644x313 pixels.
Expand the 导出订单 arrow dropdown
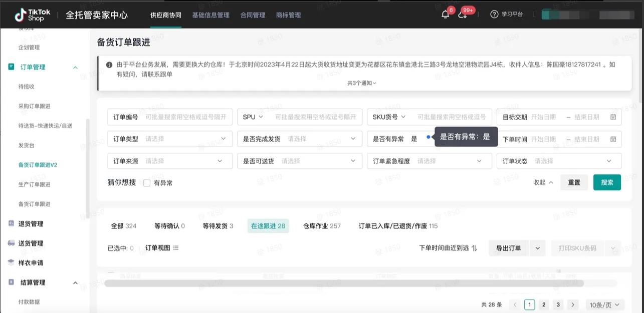(538, 248)
